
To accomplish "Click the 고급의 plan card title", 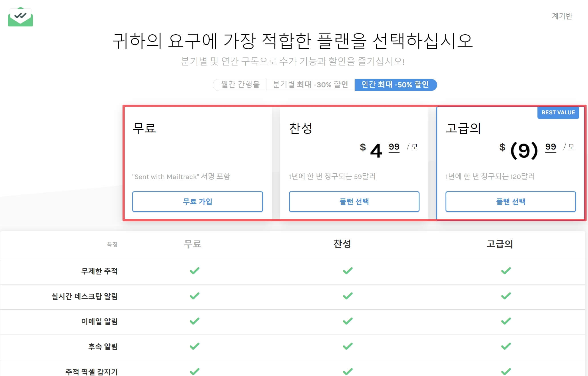I will click(x=463, y=128).
